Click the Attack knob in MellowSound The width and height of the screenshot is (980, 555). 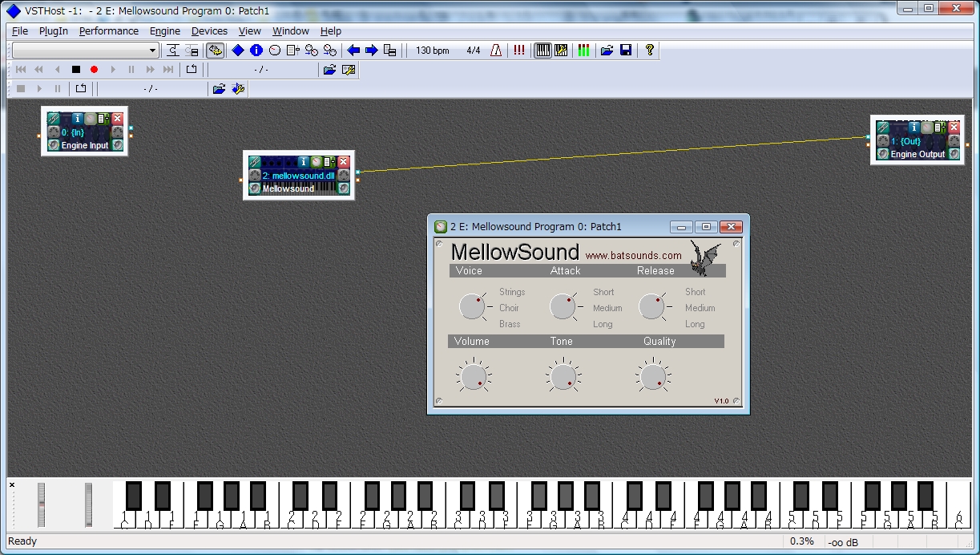[x=563, y=306]
